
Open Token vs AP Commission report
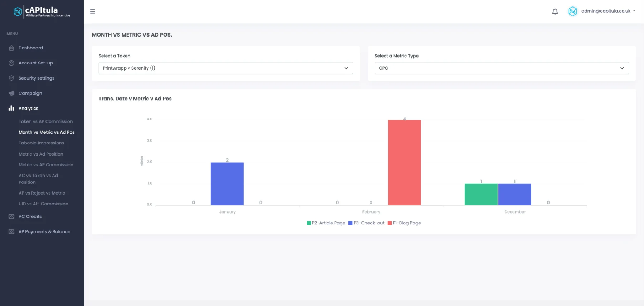pos(46,121)
